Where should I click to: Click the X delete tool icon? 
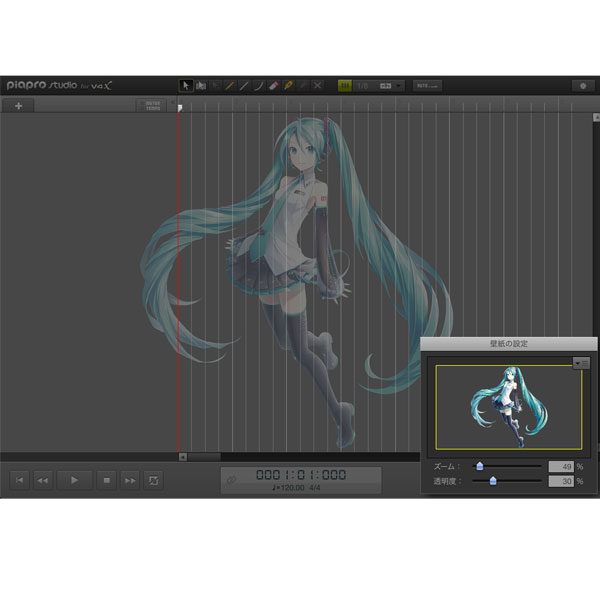coord(317,86)
